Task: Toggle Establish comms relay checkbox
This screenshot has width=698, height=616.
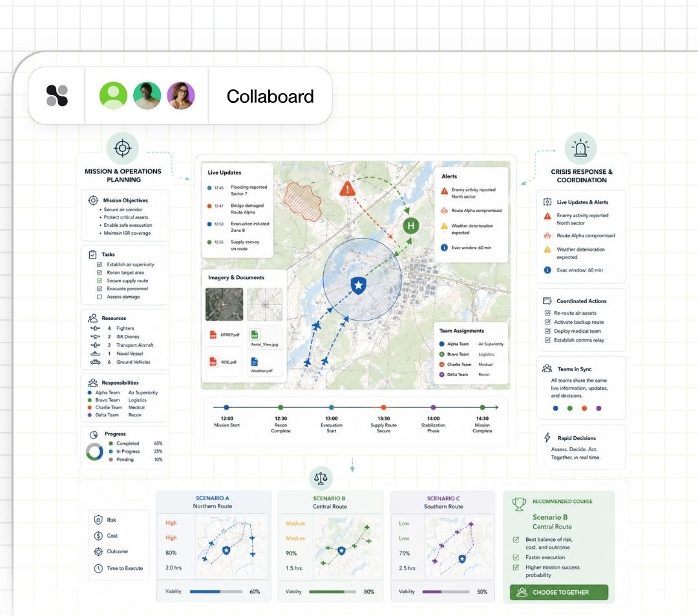Action: [x=547, y=340]
